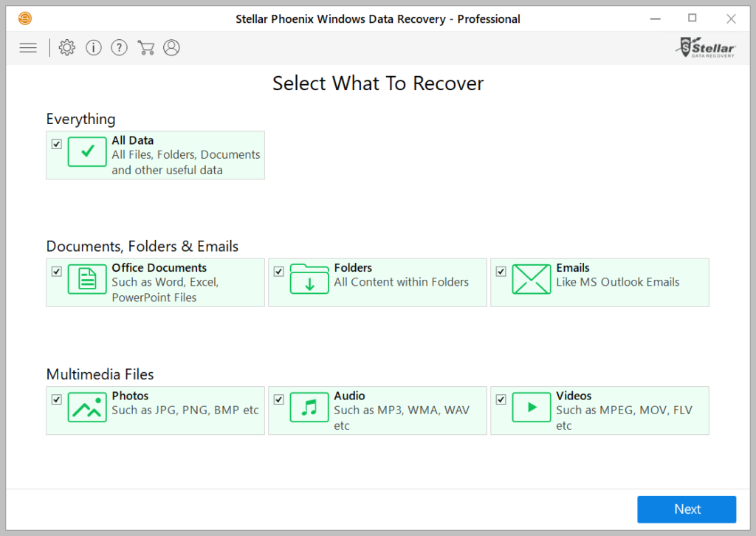Viewport: 756px width, 536px height.
Task: Click the Next button
Action: [x=687, y=509]
